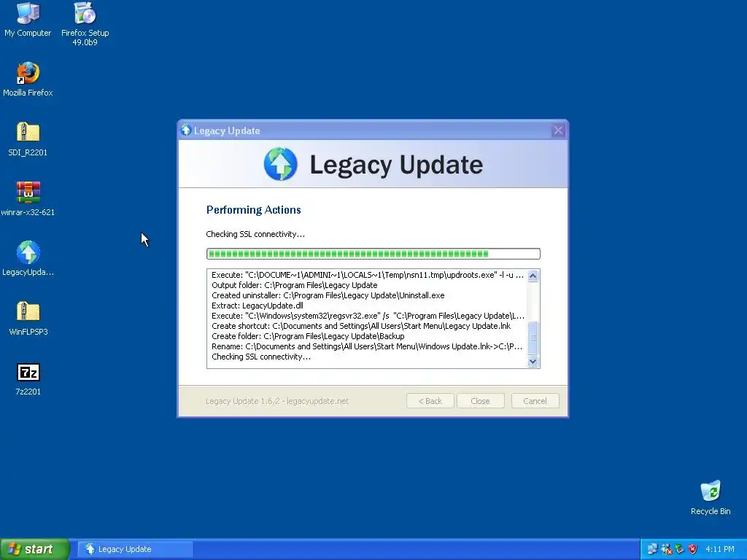Click the tray icon with red X badge

(667, 549)
